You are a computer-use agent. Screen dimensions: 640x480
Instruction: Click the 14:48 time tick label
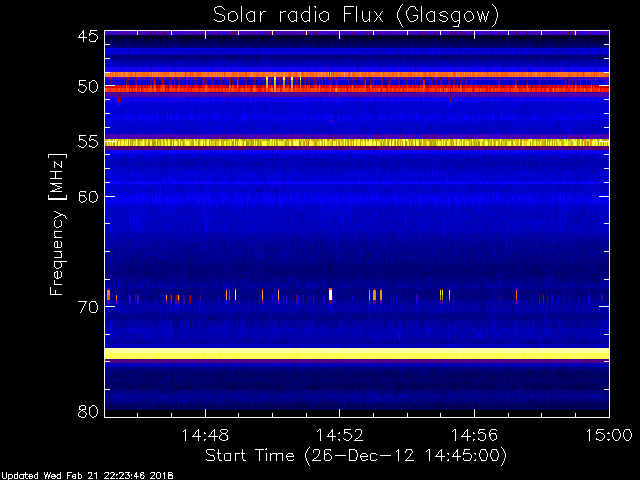pos(205,435)
